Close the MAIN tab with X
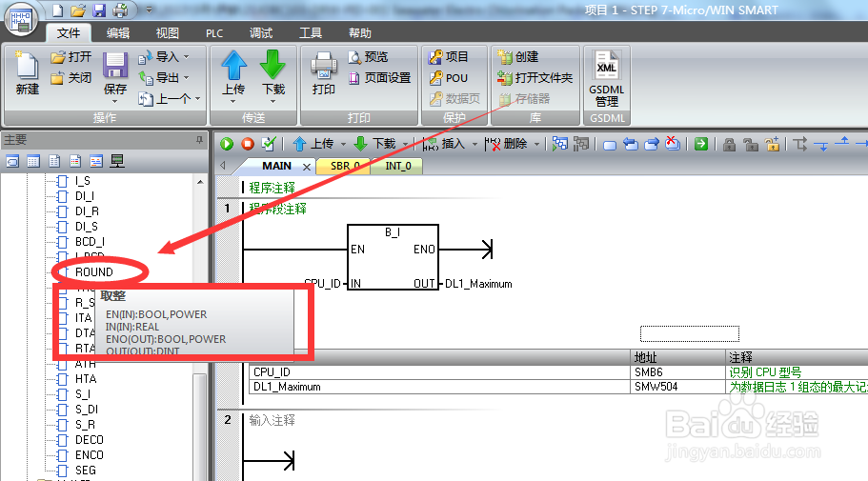Image resolution: width=868 pixels, height=481 pixels. 307,167
